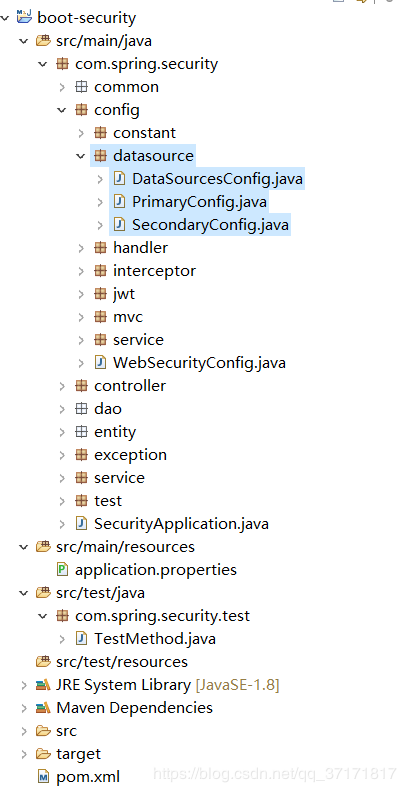This screenshot has height=792, width=406.
Task: Expand the common package
Action: click(x=62, y=87)
